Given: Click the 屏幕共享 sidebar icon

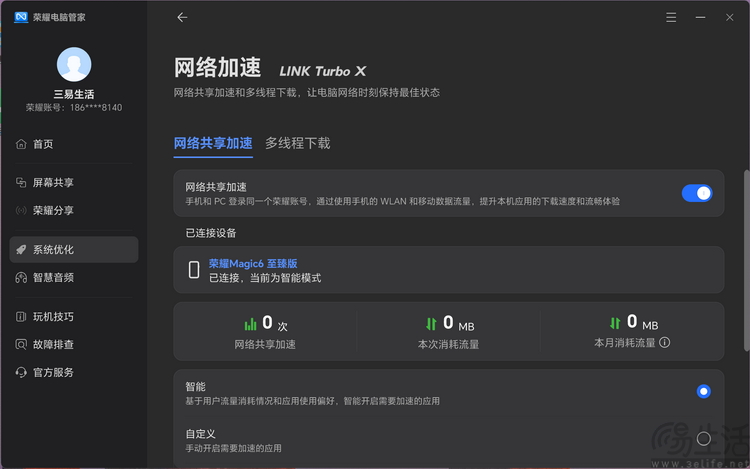Looking at the screenshot, I should (21, 182).
